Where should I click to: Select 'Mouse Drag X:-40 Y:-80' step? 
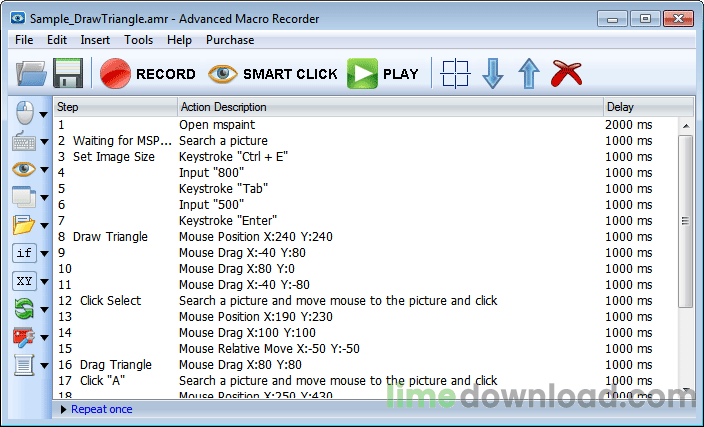point(365,285)
